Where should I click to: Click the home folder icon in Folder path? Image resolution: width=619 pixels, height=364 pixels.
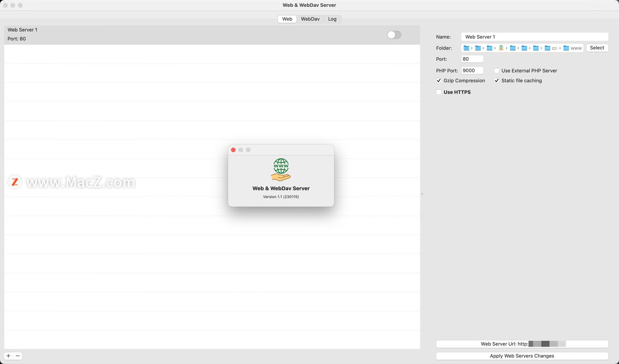pos(466,48)
